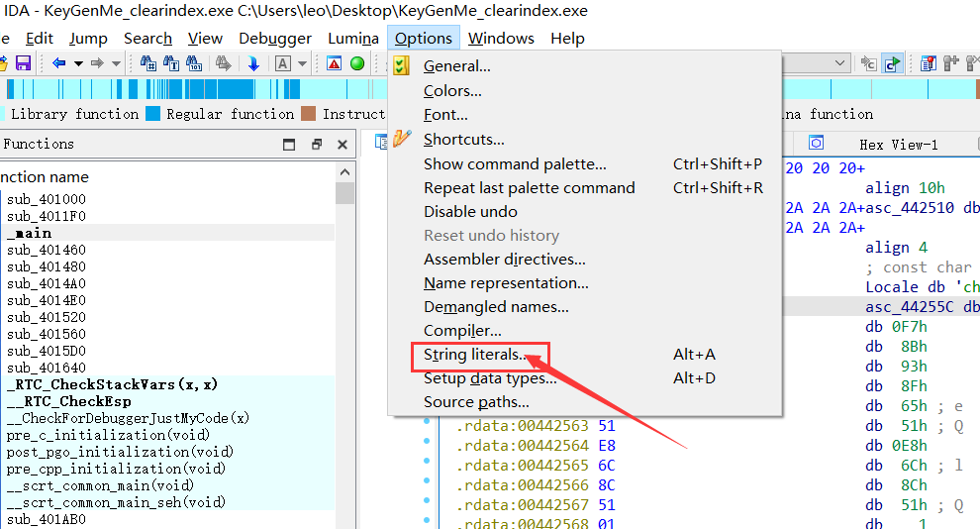The width and height of the screenshot is (980, 529).
Task: Open the search for immediate value binoculars icon
Action: [x=148, y=63]
